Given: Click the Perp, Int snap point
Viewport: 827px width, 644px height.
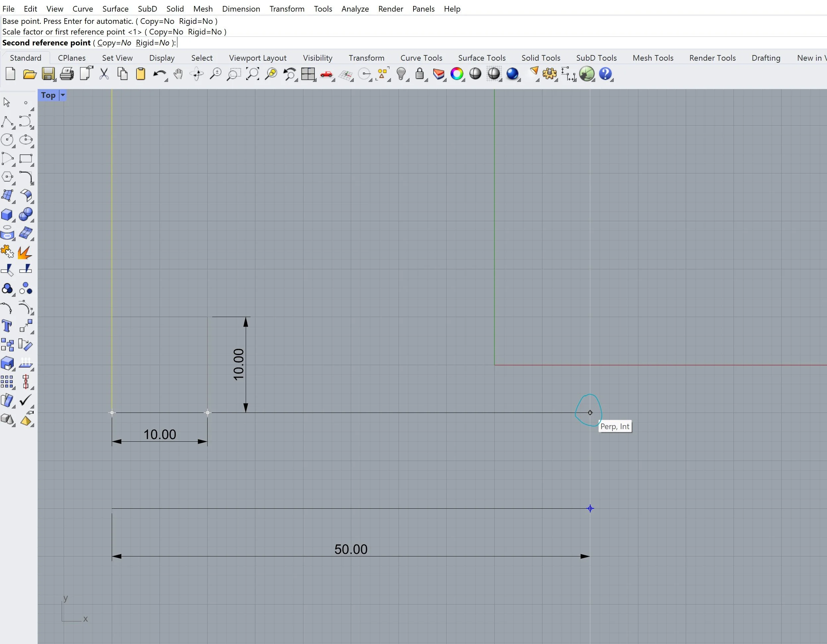Looking at the screenshot, I should pos(590,413).
